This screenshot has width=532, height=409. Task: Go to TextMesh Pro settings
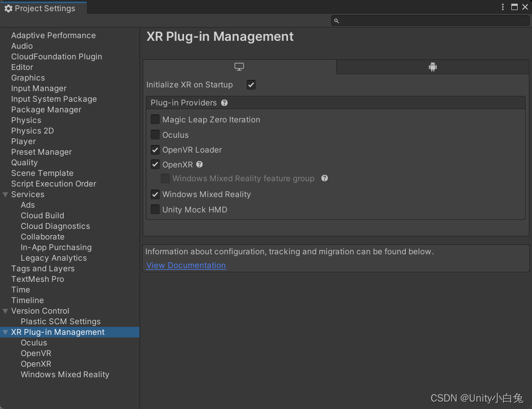37,279
